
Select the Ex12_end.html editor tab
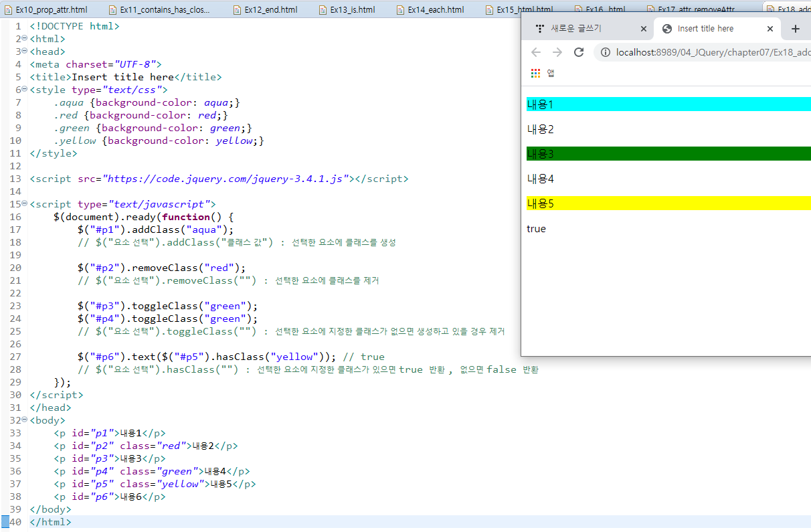point(265,9)
